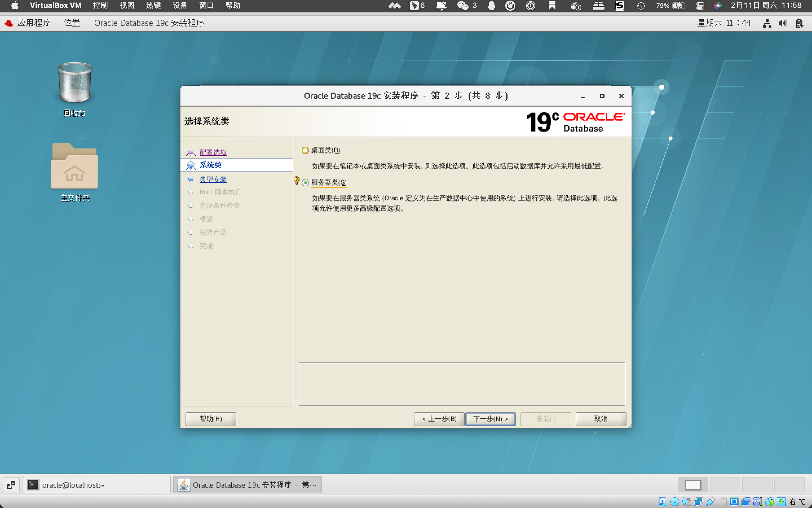Click the Sogou input method S icon
The image size is (812, 508).
point(619,5)
